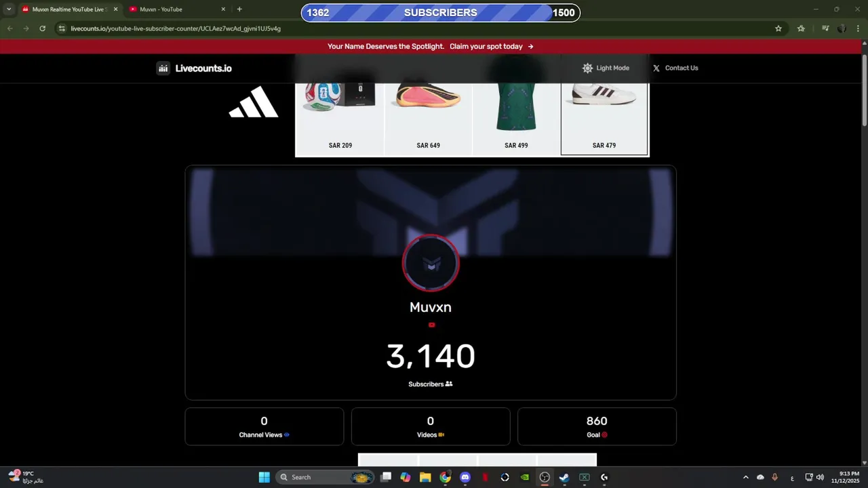Close the Muvxn - YouTube tab
Viewport: 868px width, 488px height.
(223, 9)
